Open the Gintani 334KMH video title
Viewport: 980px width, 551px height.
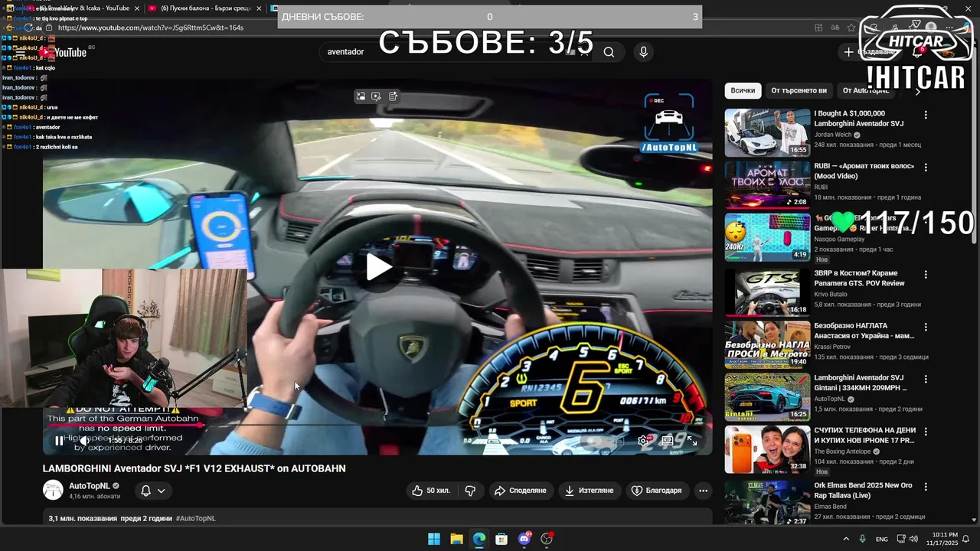[861, 383]
